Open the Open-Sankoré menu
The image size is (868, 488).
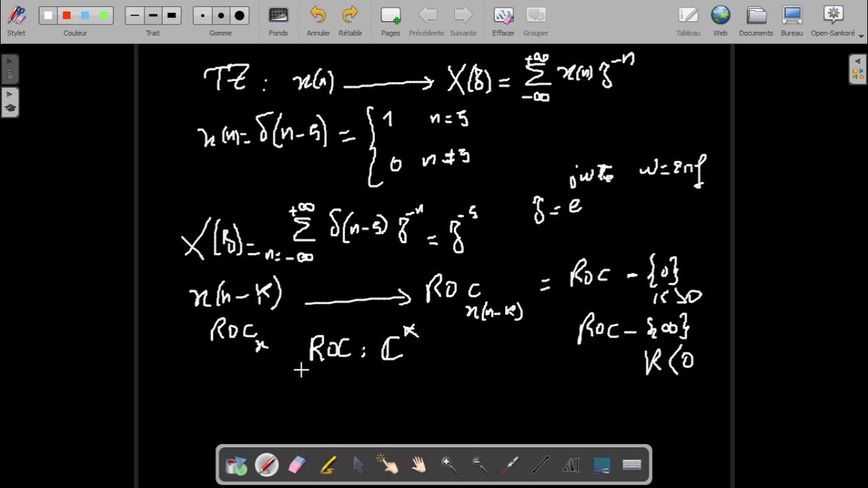tap(833, 20)
